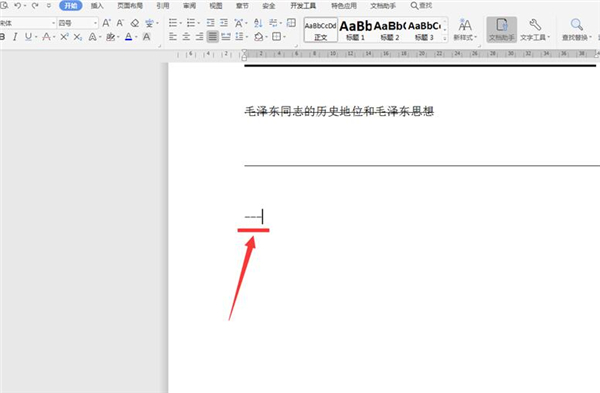
Task: Toggle Italic formatting
Action: click(15, 37)
